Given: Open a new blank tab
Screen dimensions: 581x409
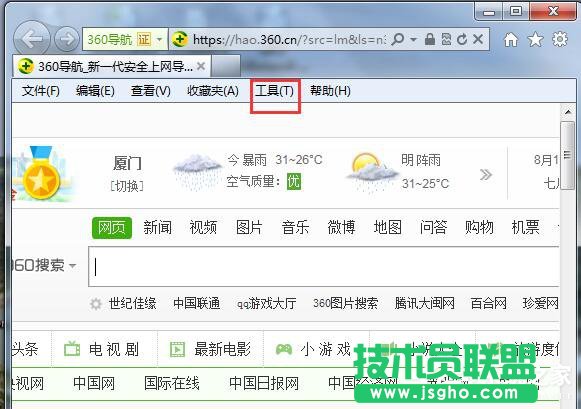Looking at the screenshot, I should pyautogui.click(x=225, y=66).
